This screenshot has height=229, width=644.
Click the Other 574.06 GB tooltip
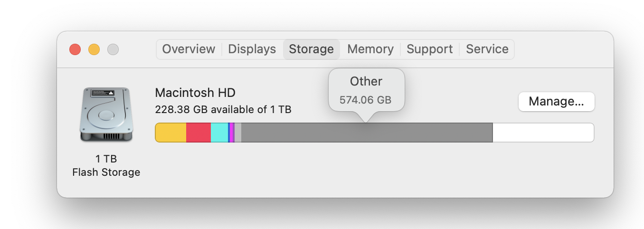click(366, 90)
